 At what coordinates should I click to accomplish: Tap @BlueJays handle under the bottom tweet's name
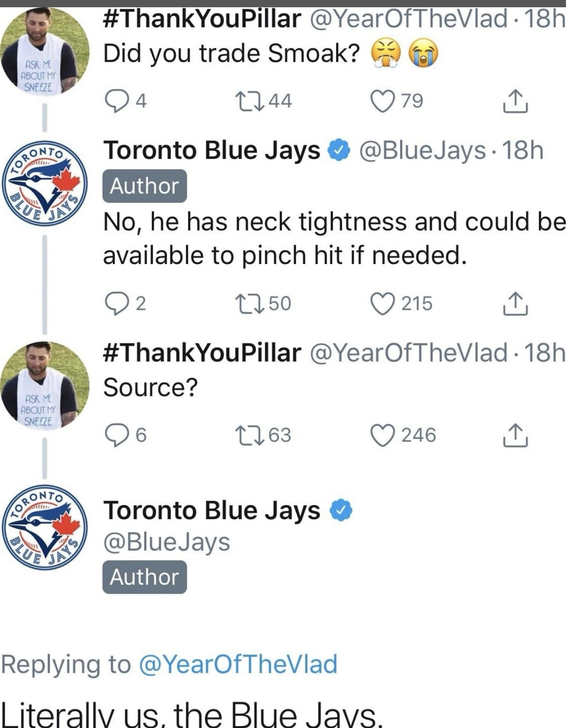[x=166, y=542]
